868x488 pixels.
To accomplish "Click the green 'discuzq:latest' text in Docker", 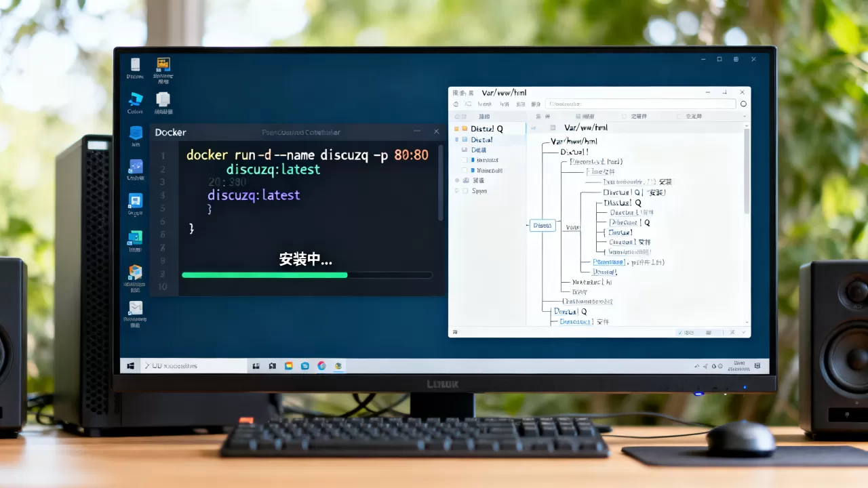I will 273,169.
